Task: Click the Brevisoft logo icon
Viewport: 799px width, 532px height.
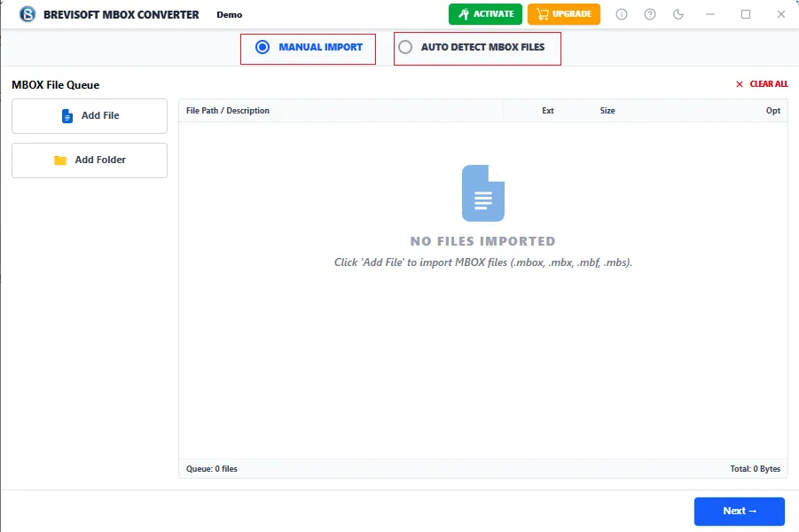Action: 27,14
